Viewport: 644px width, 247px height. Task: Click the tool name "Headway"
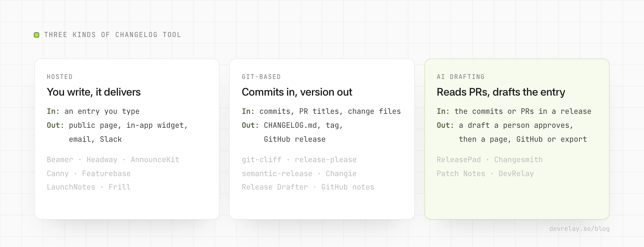coord(102,160)
